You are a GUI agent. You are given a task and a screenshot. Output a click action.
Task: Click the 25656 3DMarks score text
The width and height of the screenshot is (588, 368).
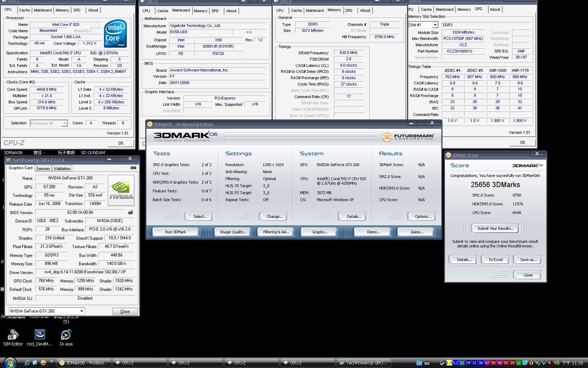click(495, 184)
